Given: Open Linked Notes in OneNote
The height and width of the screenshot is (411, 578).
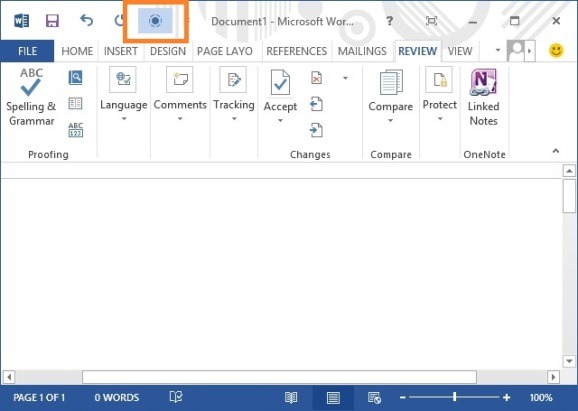Looking at the screenshot, I should pyautogui.click(x=483, y=98).
